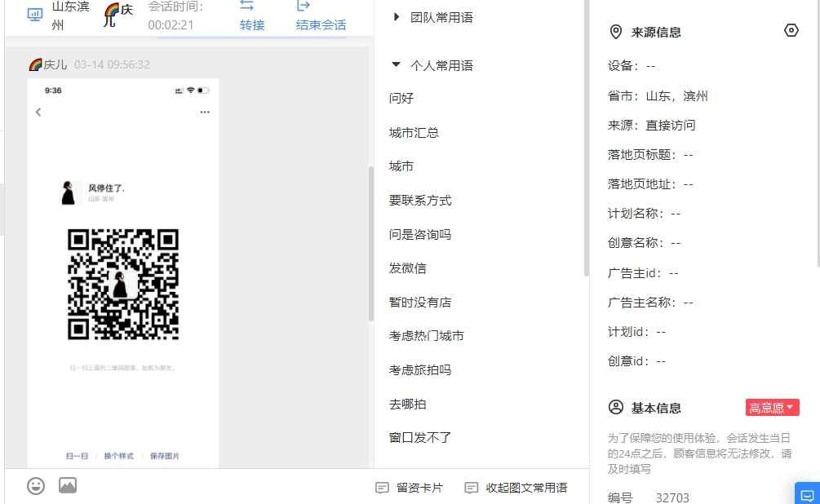Click the 创意id row
This screenshot has width=820, height=504.
(x=636, y=360)
